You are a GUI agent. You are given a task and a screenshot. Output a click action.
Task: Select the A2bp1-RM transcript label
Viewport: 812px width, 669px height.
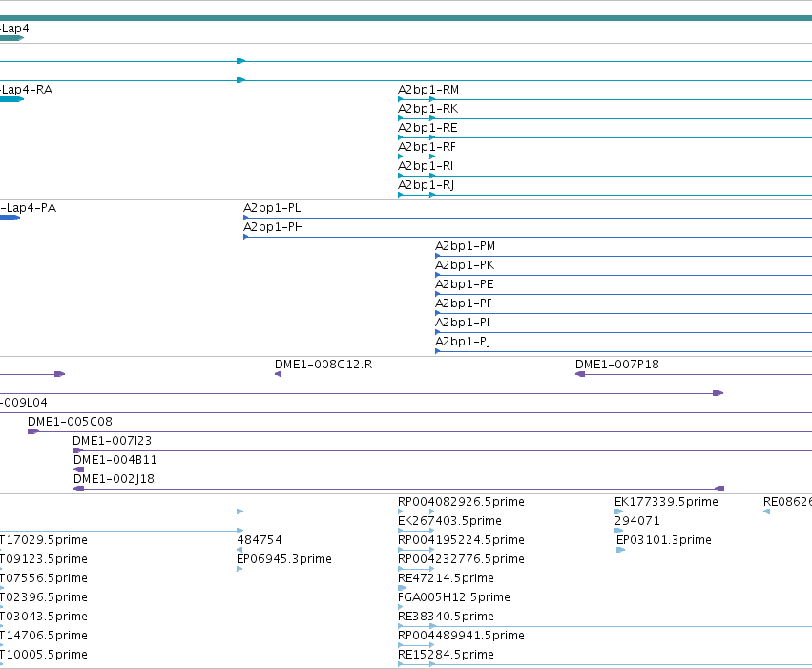tap(428, 90)
